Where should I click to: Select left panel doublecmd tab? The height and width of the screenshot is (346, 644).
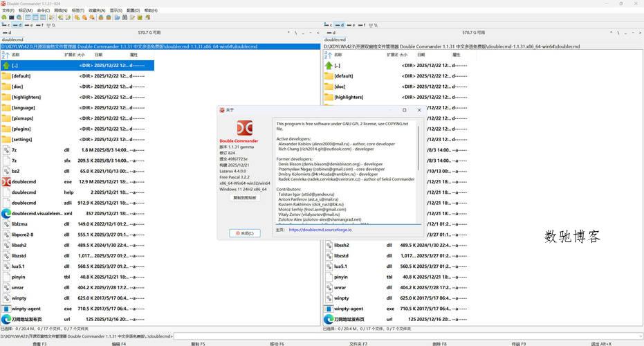[x=12, y=39]
